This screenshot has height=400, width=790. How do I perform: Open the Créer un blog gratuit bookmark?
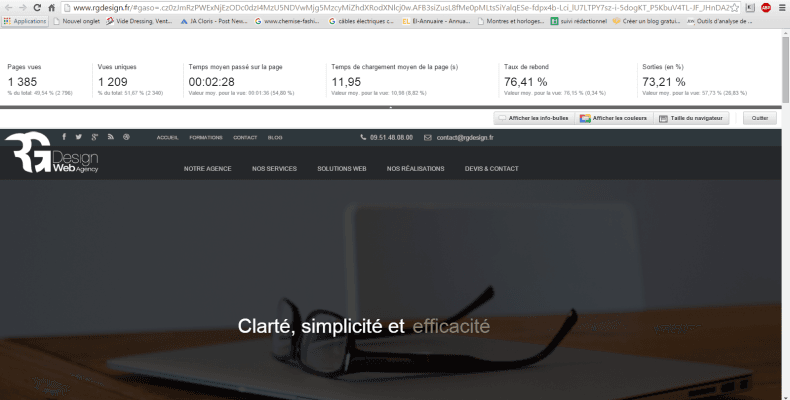(647, 21)
